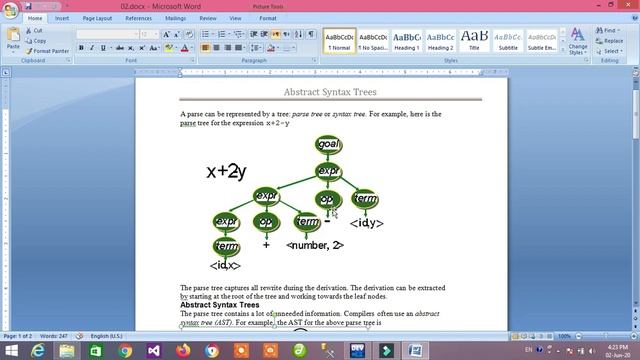Apply strikethrough formatting
Screen dimensions: 640x360
coord(120,48)
